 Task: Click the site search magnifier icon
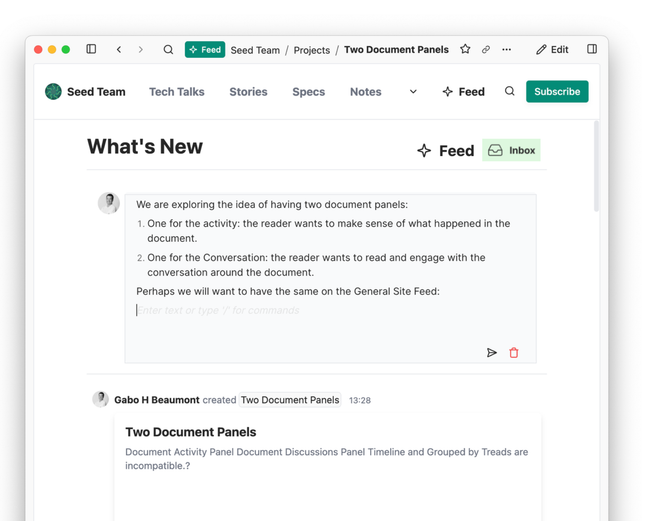coord(510,91)
